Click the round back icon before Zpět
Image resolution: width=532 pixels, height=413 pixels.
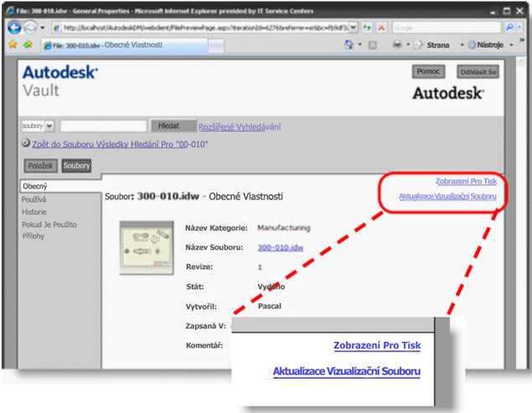pyautogui.click(x=26, y=143)
